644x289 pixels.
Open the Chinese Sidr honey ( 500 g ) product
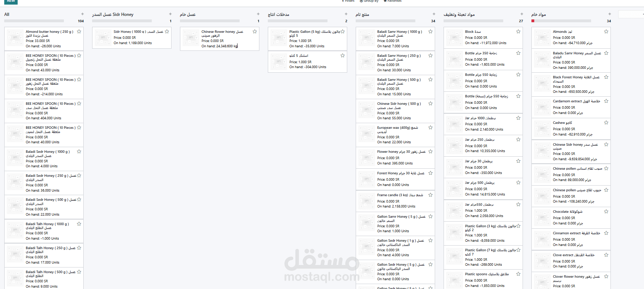tap(395, 111)
